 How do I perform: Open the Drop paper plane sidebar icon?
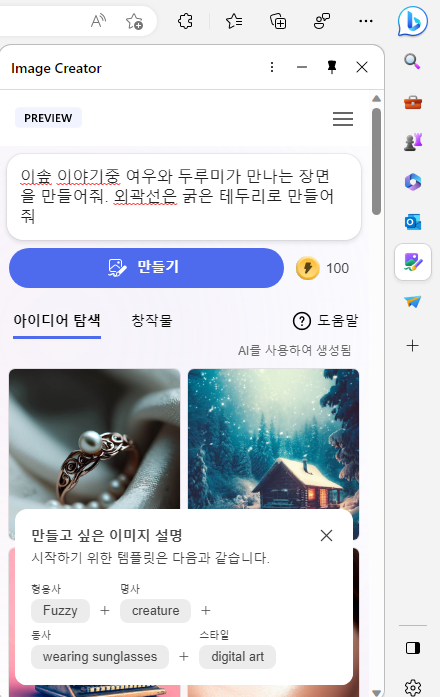[413, 302]
